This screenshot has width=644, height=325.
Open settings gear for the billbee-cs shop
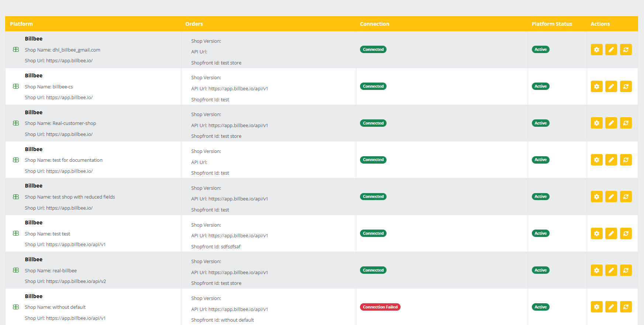(596, 86)
